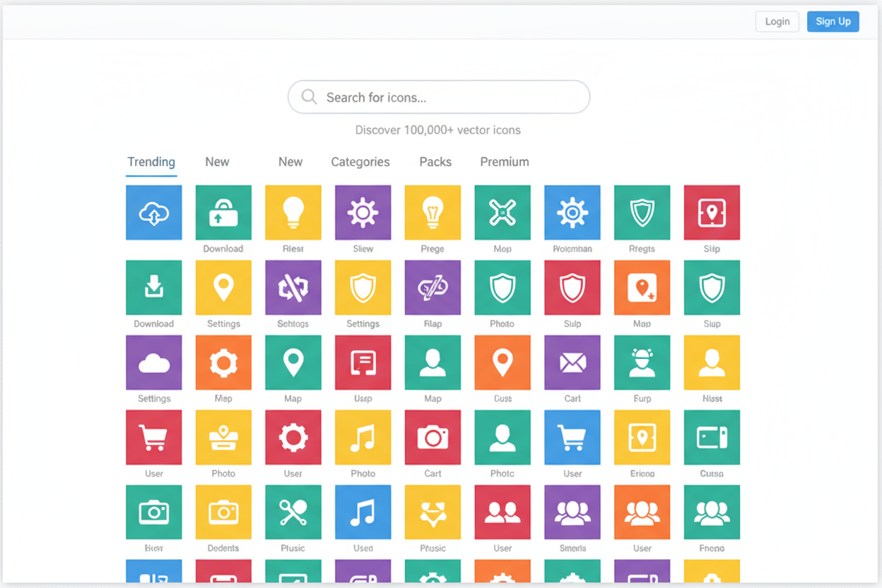Click the red shopping cart icon

pos(153,437)
